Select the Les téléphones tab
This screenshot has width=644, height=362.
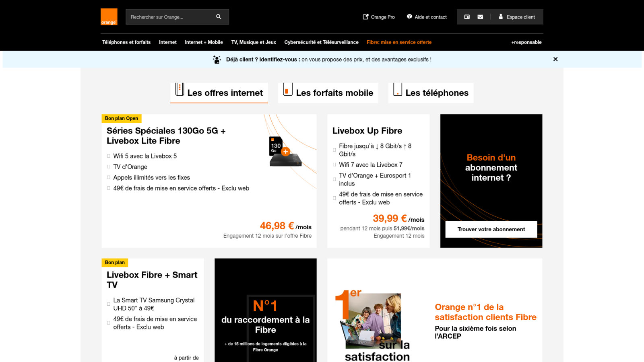(431, 93)
